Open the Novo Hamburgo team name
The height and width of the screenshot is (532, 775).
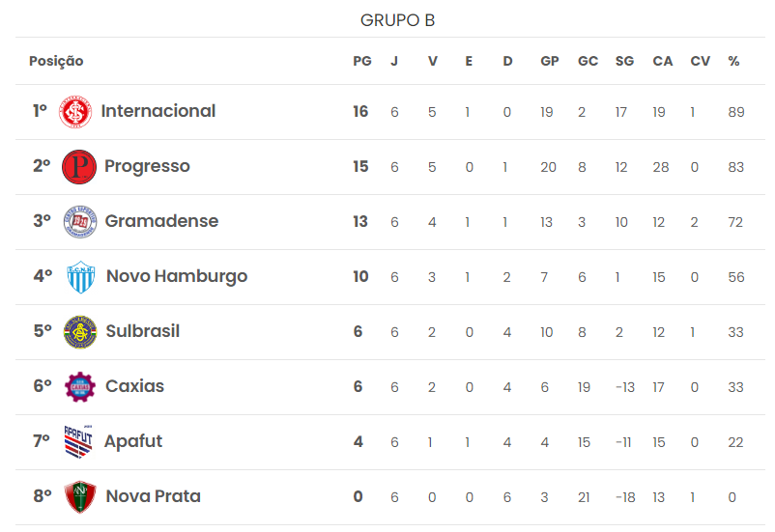(x=177, y=276)
